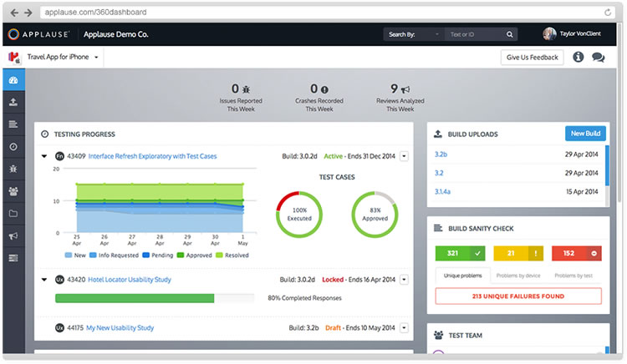The width and height of the screenshot is (627, 364).
Task: Click the search magnifier icon
Action: [509, 34]
